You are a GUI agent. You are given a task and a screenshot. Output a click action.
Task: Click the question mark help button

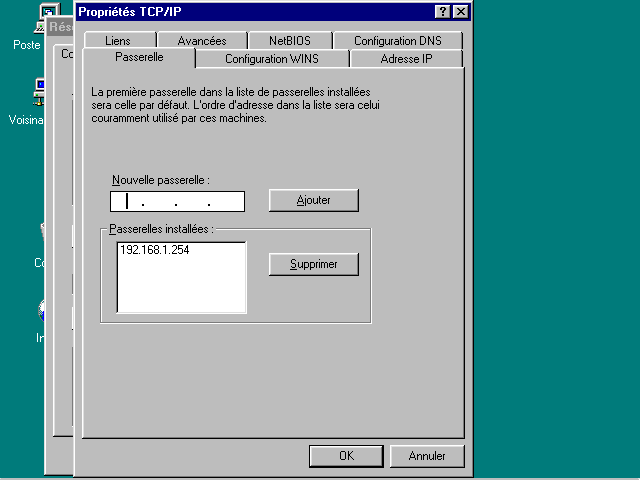(x=442, y=11)
